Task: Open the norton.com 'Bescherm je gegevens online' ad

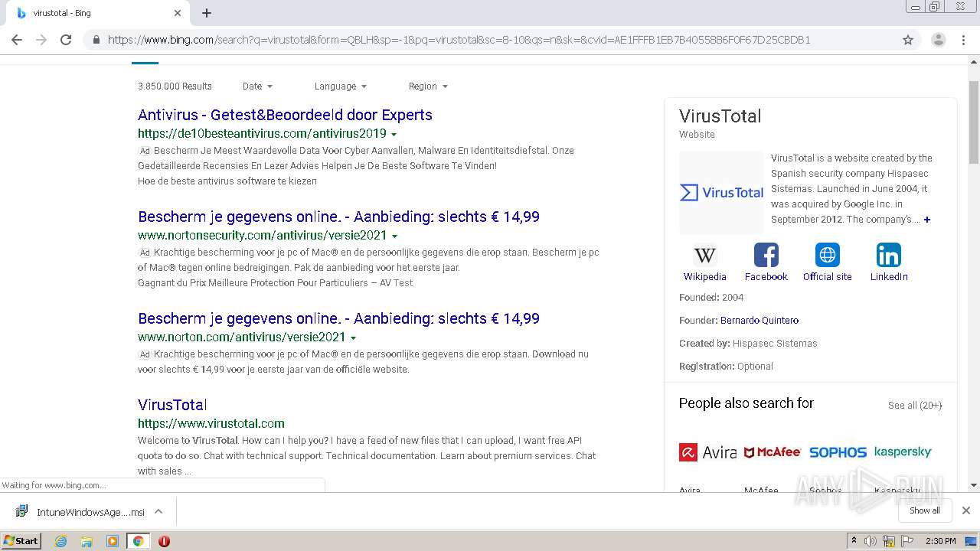Action: click(x=338, y=318)
